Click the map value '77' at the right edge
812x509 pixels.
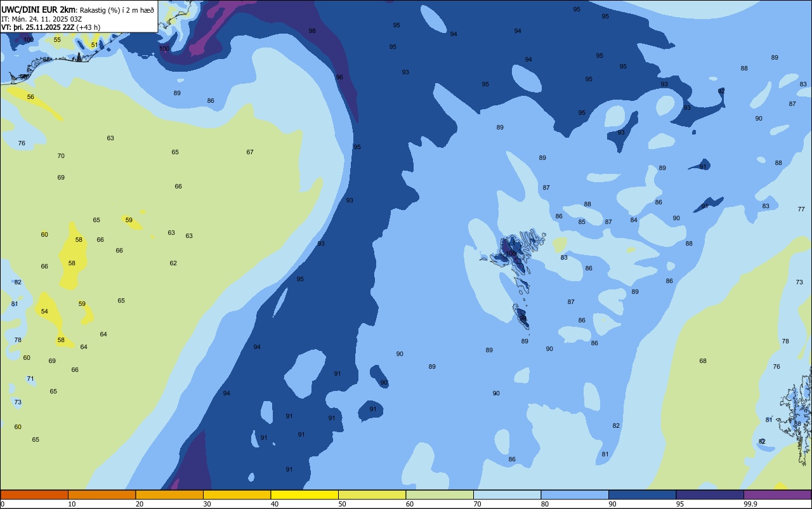tap(801, 209)
